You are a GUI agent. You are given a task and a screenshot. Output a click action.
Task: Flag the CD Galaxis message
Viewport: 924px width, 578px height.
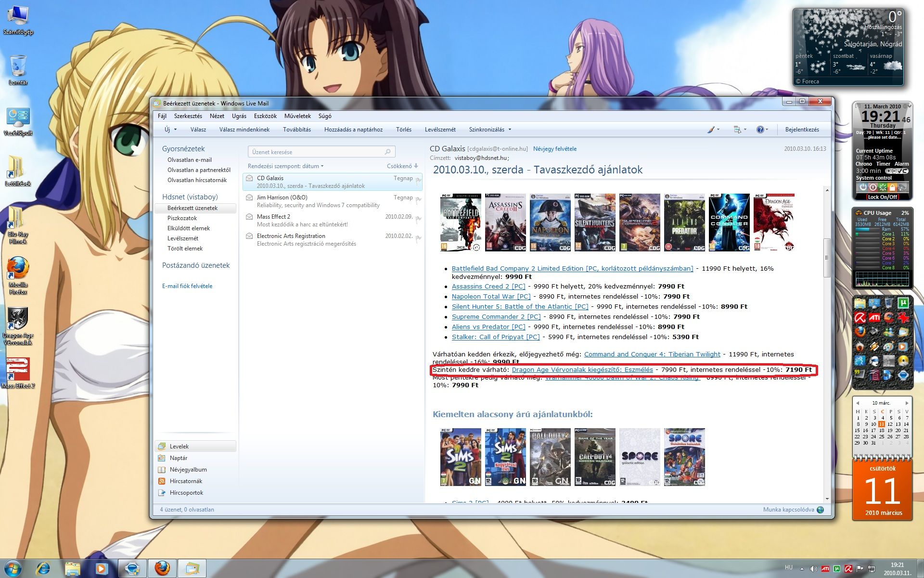coord(418,181)
